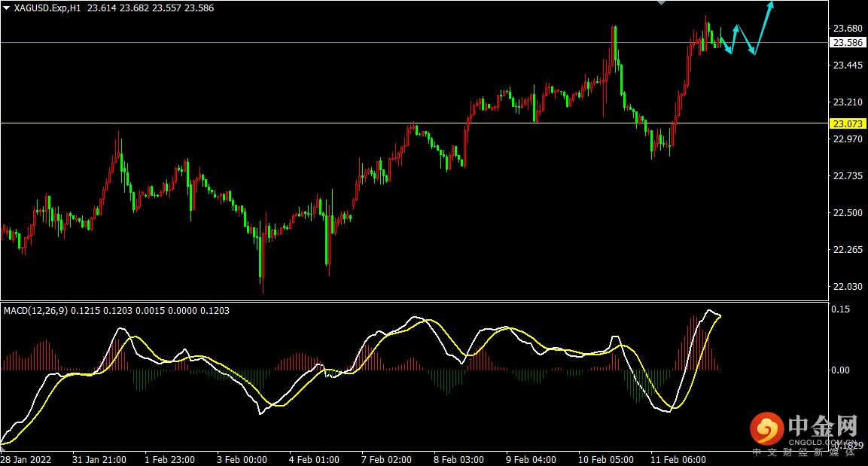This screenshot has height=466, width=868.
Task: Click the 3 Feb 00:00 time label
Action: [242, 460]
